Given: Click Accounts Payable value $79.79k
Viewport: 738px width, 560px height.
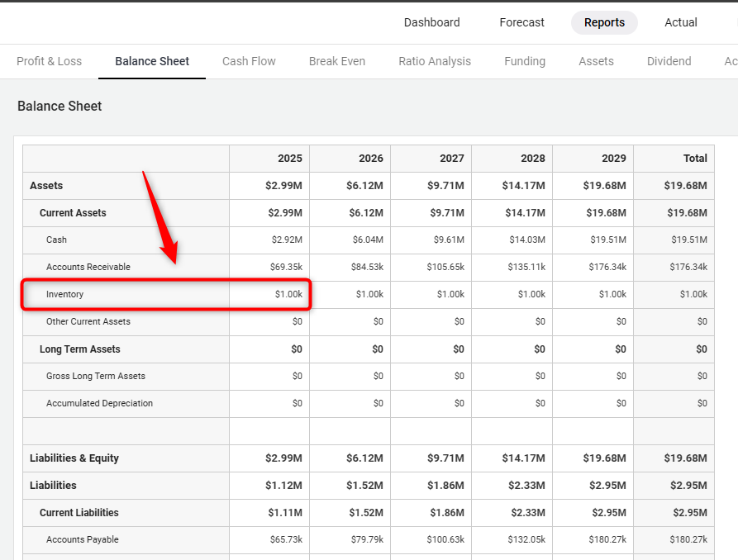Looking at the screenshot, I should pos(367,540).
